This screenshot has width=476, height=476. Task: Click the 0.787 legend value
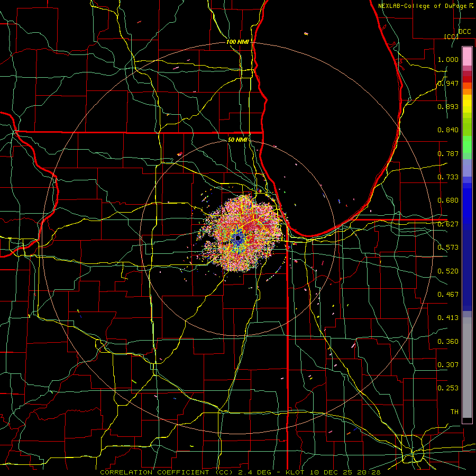448,153
